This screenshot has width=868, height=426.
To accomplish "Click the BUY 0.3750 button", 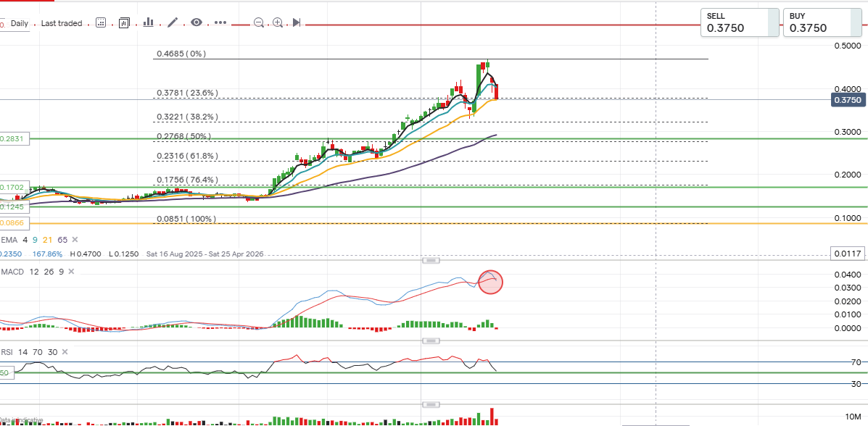I will (x=821, y=22).
